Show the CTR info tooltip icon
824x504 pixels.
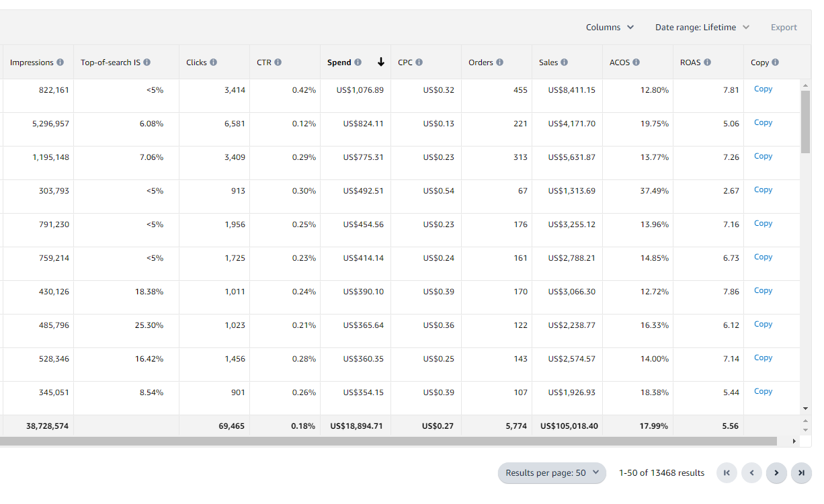pos(278,62)
